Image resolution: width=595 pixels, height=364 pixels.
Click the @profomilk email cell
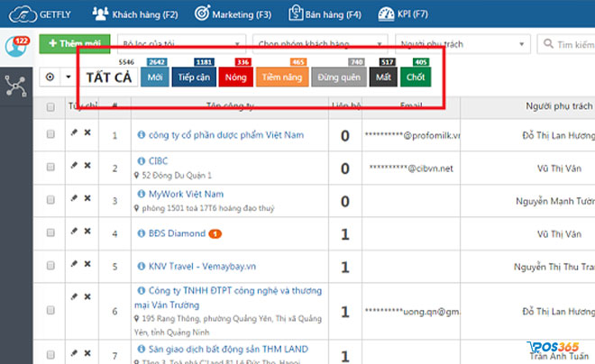(x=413, y=135)
